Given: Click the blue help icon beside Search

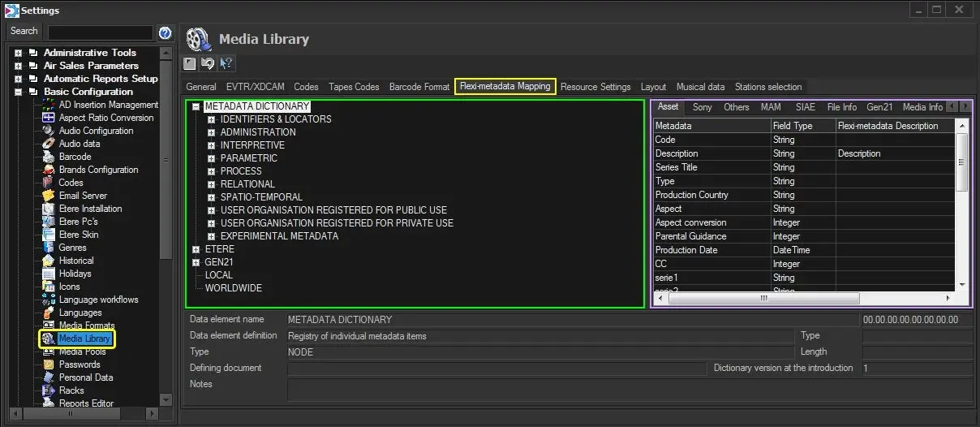Looking at the screenshot, I should pyautogui.click(x=165, y=32).
